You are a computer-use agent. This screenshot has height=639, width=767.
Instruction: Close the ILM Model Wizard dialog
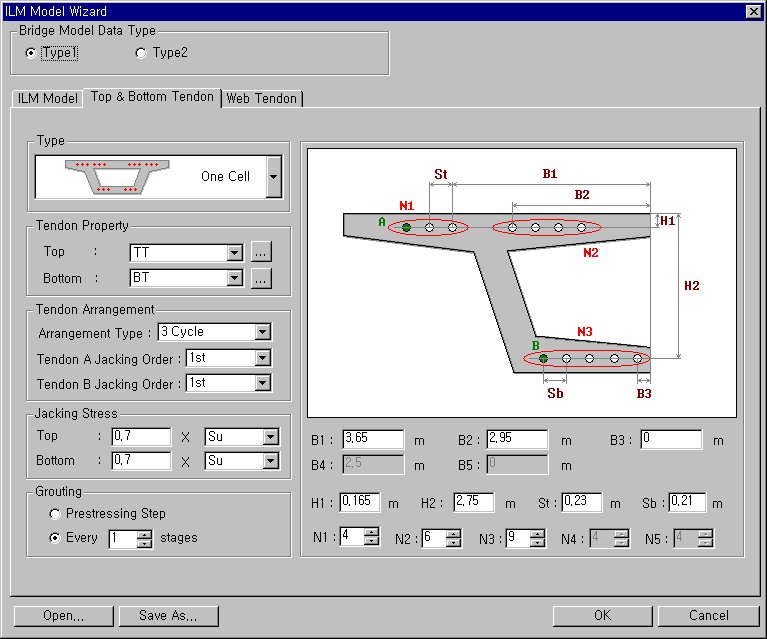[x=753, y=10]
